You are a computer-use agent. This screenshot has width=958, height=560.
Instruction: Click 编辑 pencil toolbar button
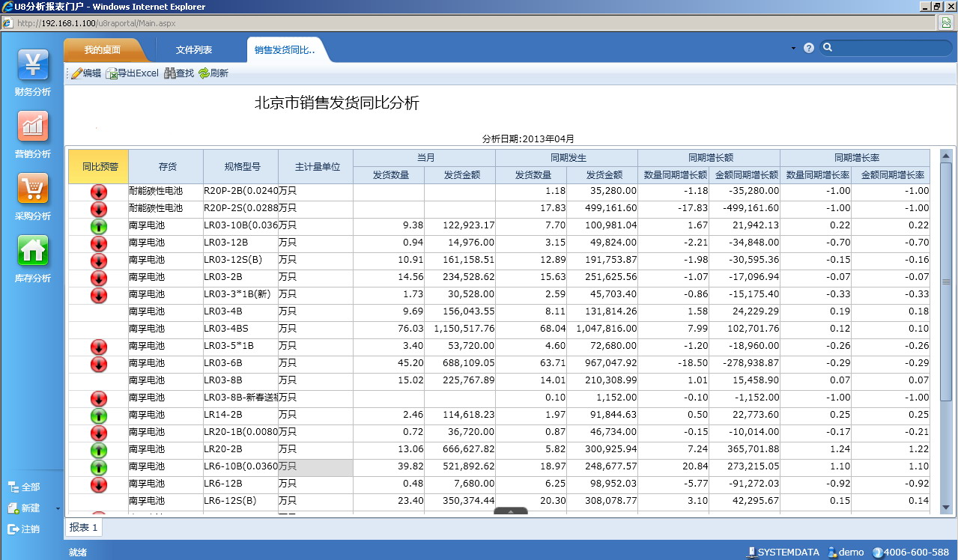click(86, 73)
